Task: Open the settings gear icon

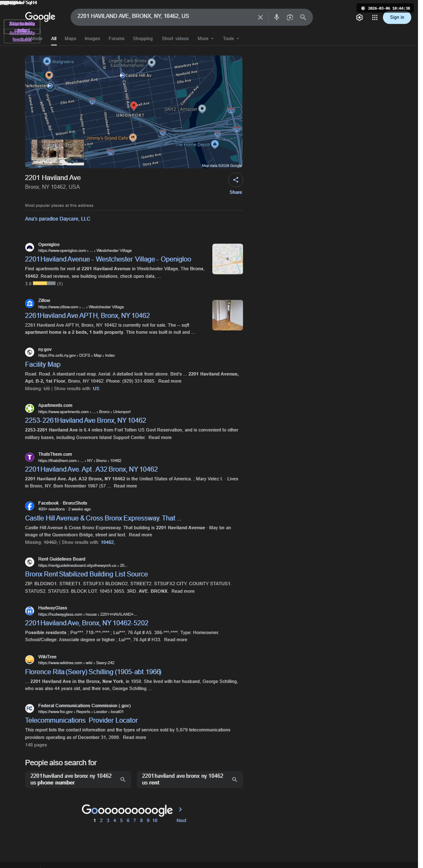Action: click(359, 18)
